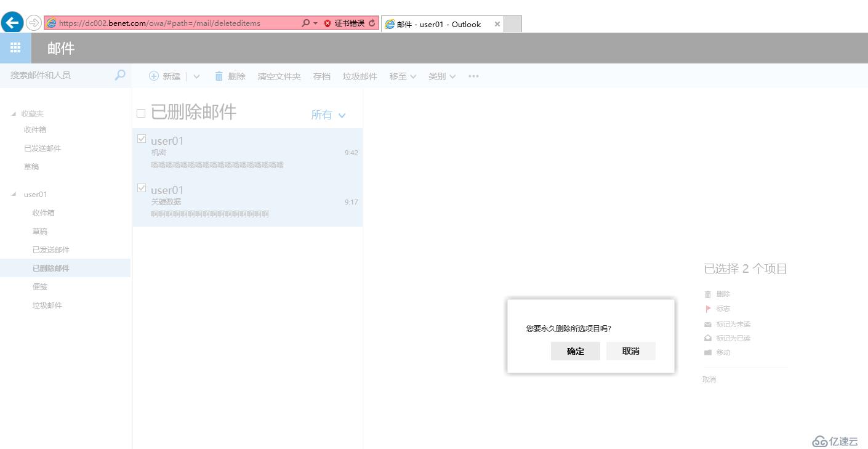868x449 pixels.
Task: Click 移动 in the selection pane
Action: [x=723, y=352]
